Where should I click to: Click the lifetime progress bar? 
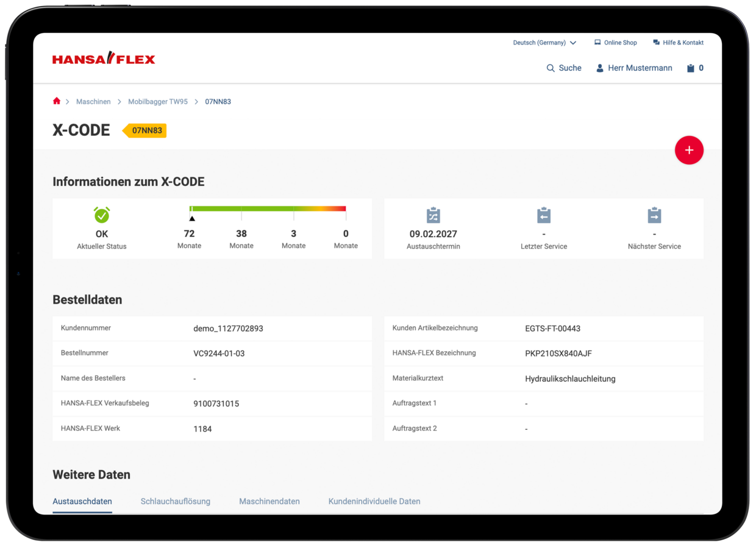click(x=268, y=208)
